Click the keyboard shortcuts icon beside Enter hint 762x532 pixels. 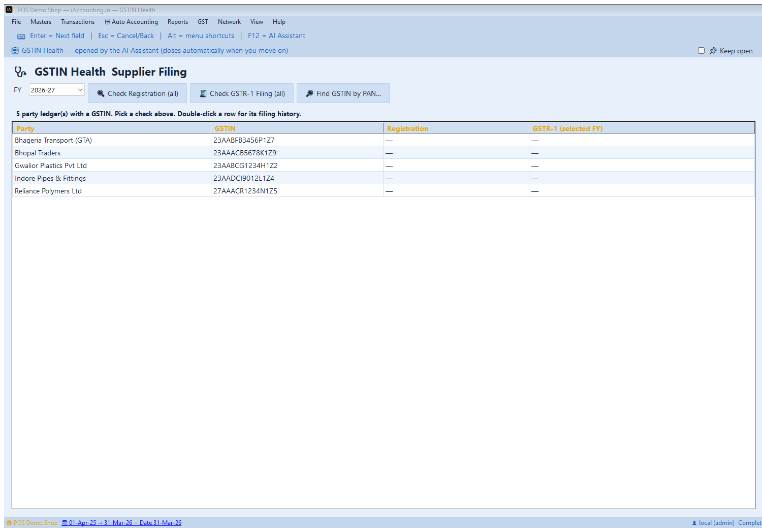(21, 36)
